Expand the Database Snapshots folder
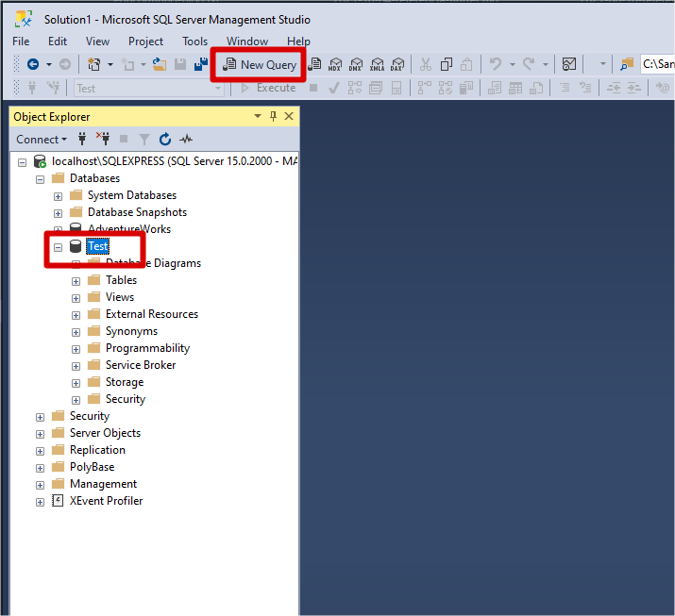Image resolution: width=675 pixels, height=616 pixels. pyautogui.click(x=58, y=213)
